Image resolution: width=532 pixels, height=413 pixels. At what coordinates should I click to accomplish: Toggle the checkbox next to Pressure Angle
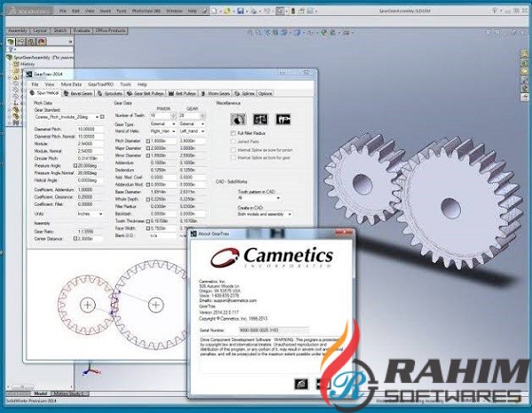[75, 166]
